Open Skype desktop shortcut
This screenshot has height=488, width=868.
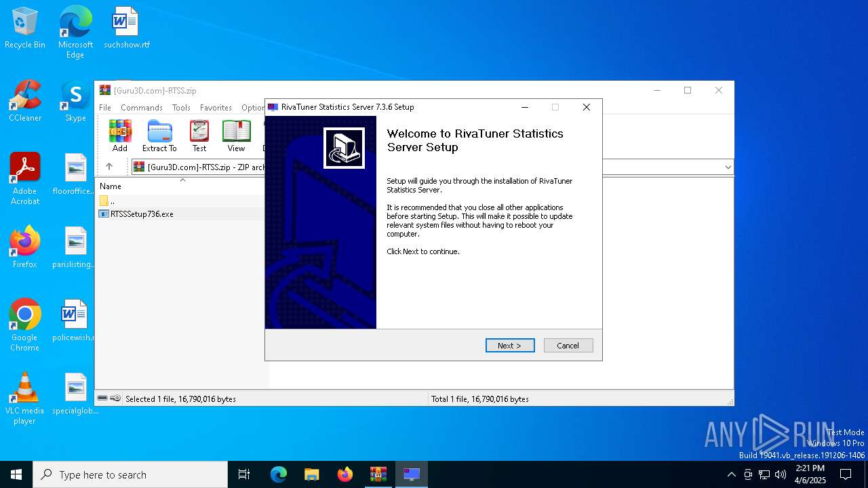(75, 102)
